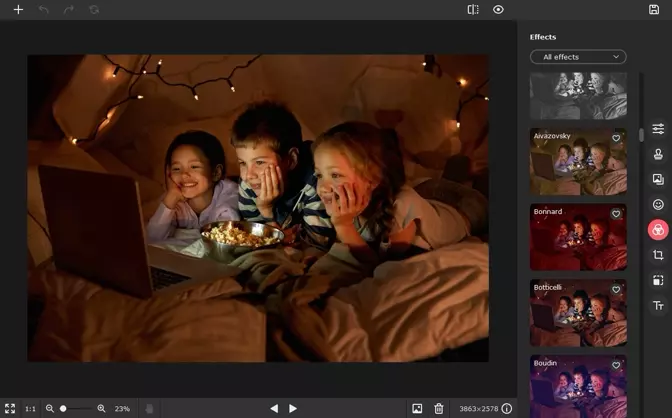Select the active Effects tool icon
The height and width of the screenshot is (418, 672).
(x=658, y=230)
